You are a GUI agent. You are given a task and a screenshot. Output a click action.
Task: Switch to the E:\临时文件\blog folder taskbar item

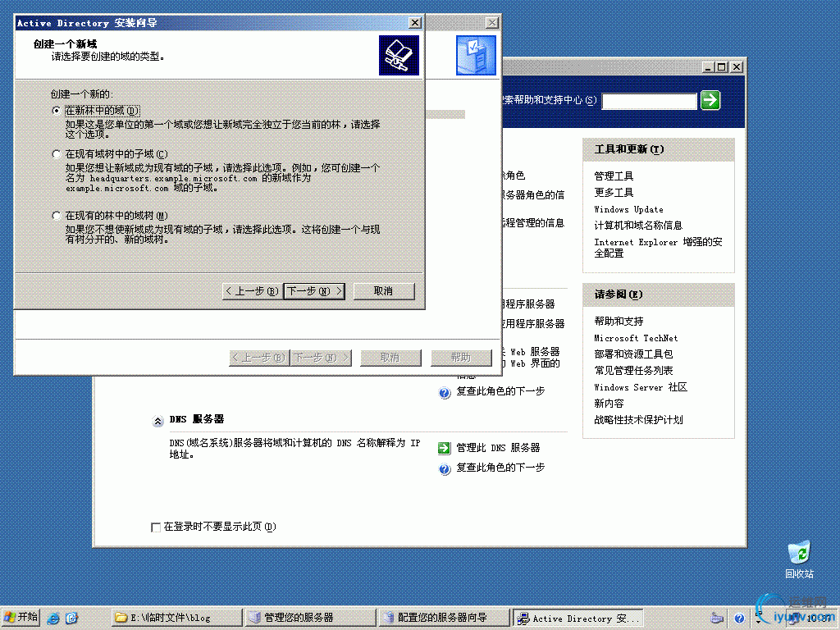tap(176, 618)
